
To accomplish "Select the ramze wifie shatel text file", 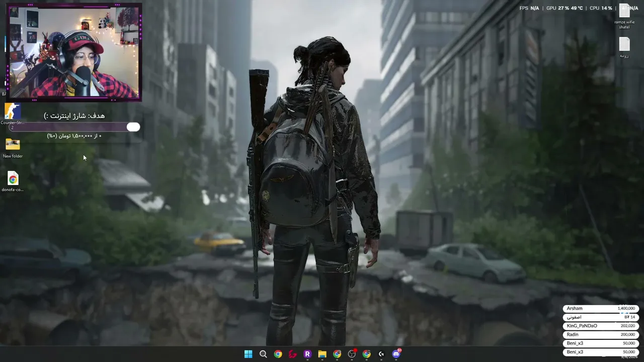I will click(x=624, y=16).
